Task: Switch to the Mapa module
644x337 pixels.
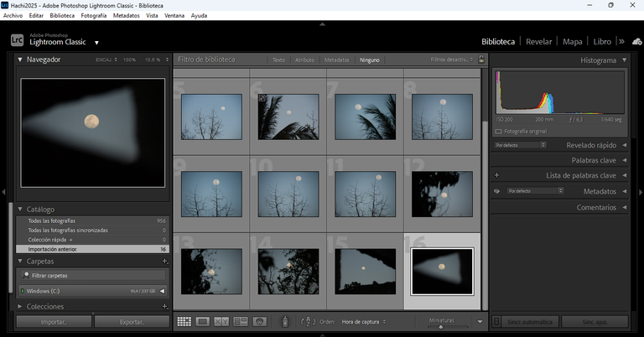Action: (572, 41)
